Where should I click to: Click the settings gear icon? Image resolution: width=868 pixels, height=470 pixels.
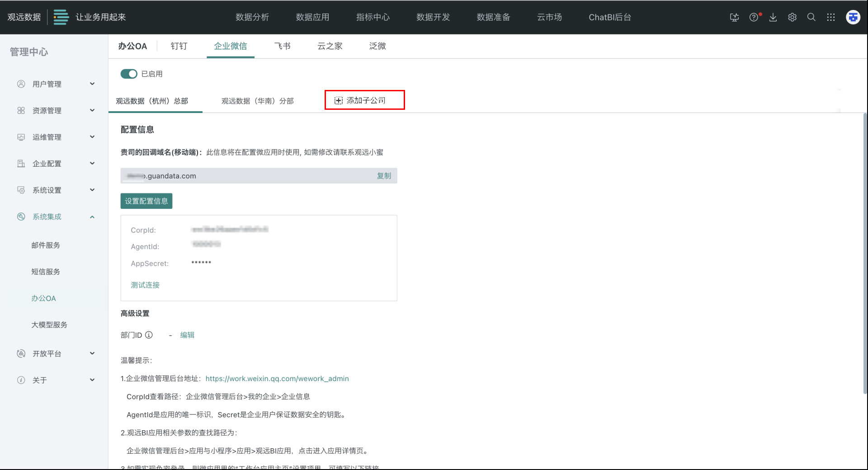pyautogui.click(x=792, y=17)
